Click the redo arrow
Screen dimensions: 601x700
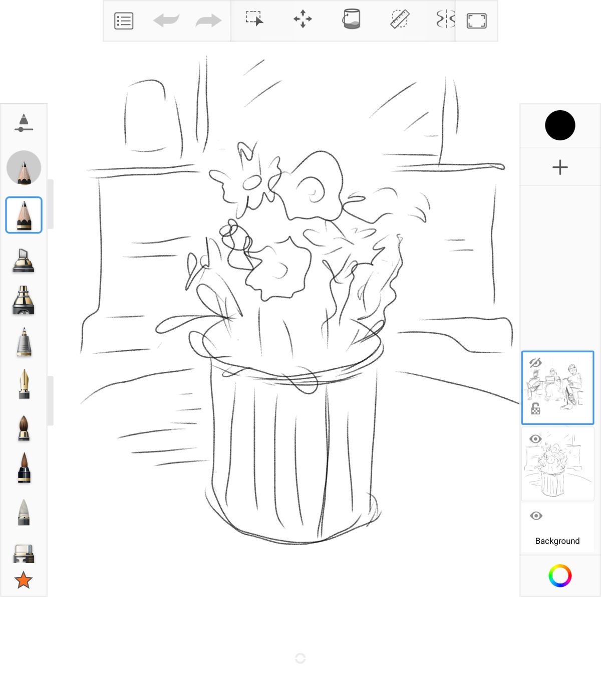[208, 21]
